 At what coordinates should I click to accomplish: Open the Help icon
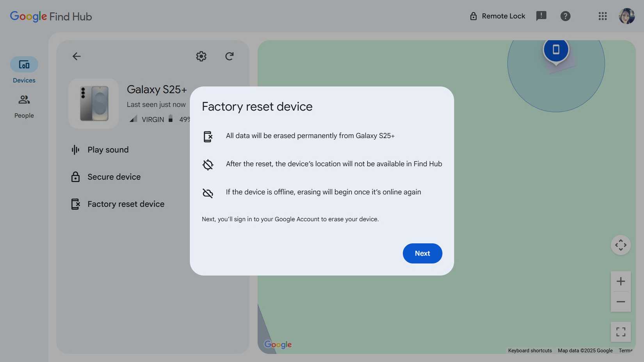(x=566, y=16)
